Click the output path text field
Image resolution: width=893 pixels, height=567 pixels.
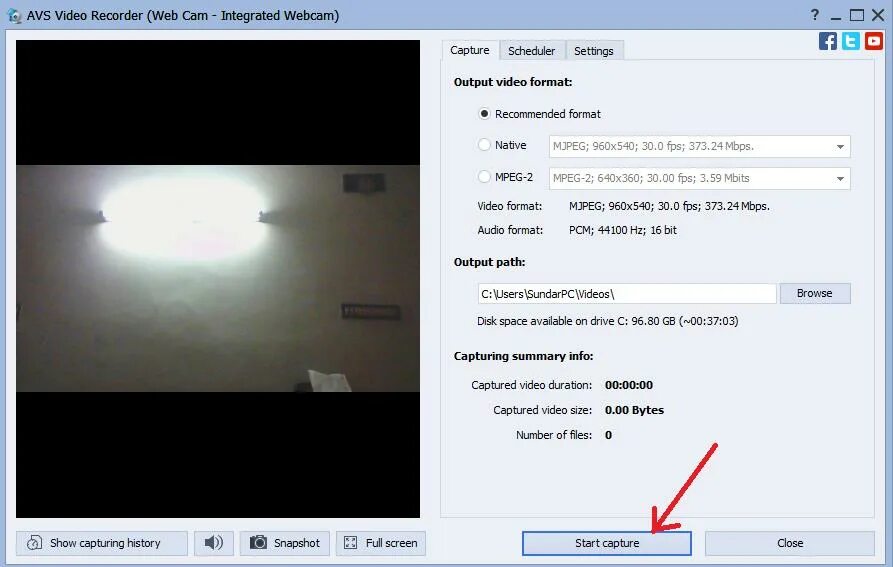pyautogui.click(x=626, y=294)
